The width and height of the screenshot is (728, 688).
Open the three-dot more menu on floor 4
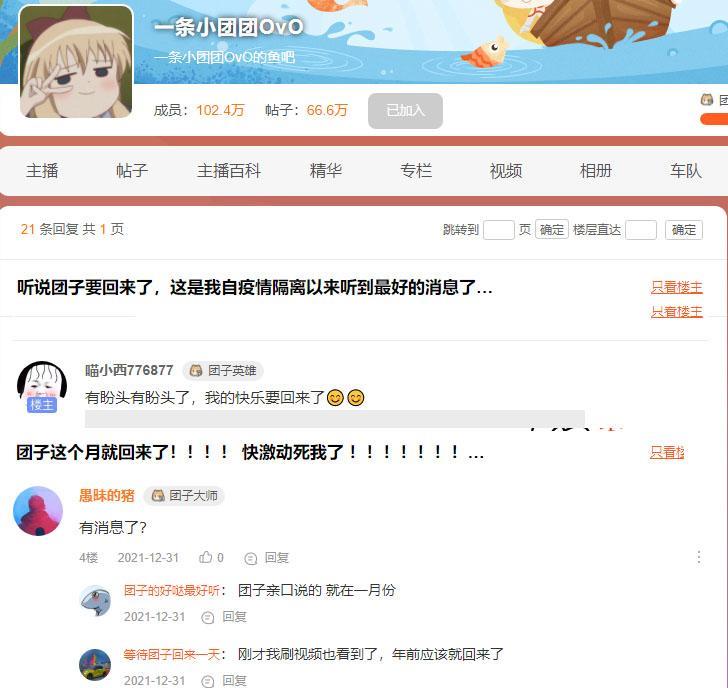699,557
